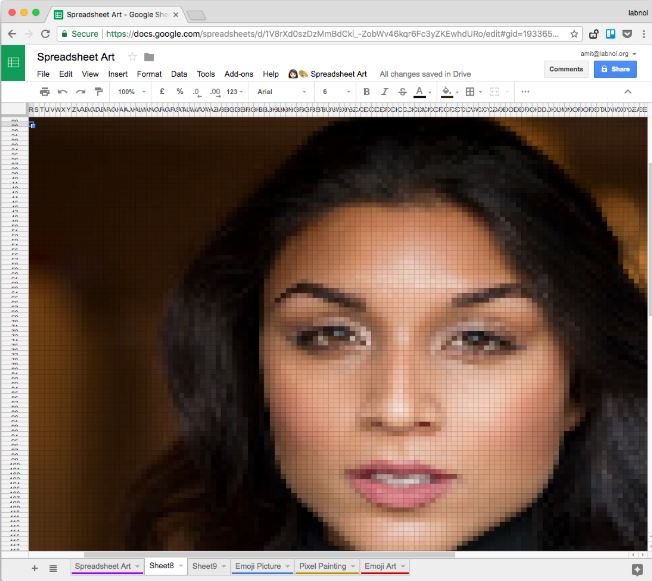Open the Pixel Painting tab dropdown arrow

point(353,566)
